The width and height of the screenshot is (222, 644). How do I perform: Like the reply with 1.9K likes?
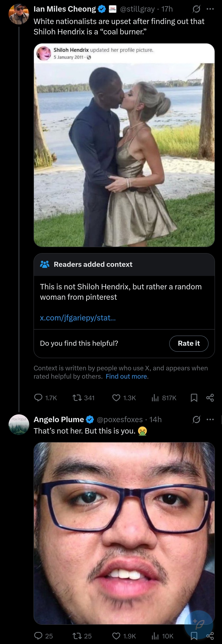(116, 636)
